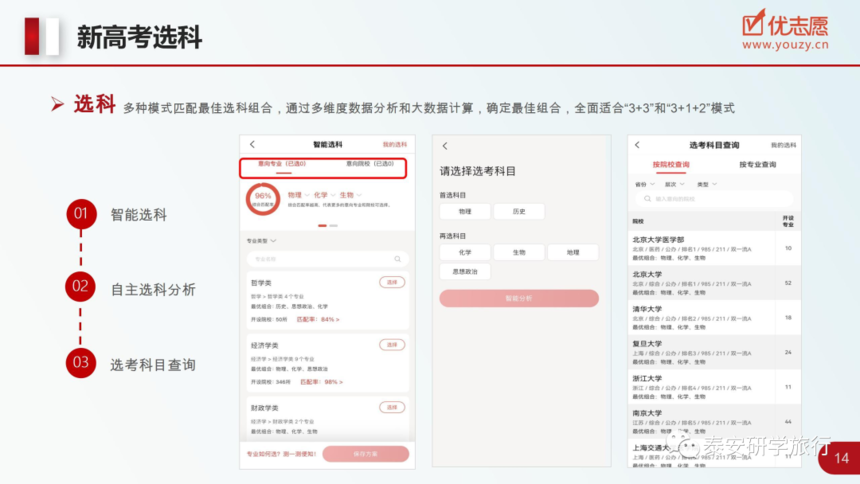Click the 优志愿 logo
Image resolution: width=860 pixels, height=484 pixels.
point(785,25)
